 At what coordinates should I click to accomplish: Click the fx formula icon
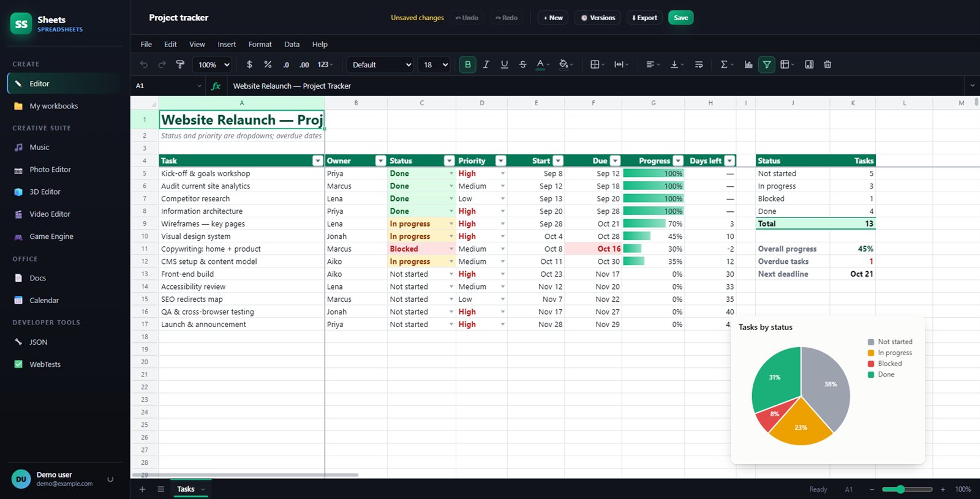(x=216, y=86)
